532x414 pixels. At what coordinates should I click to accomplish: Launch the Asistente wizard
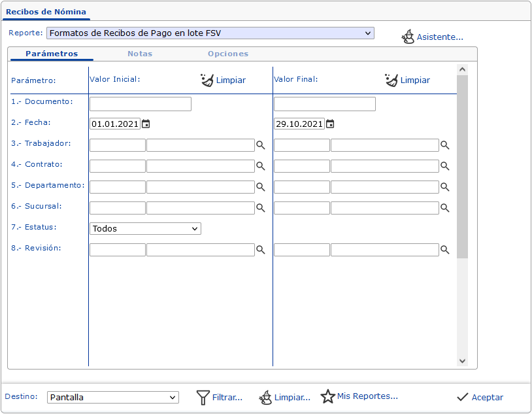(x=432, y=37)
